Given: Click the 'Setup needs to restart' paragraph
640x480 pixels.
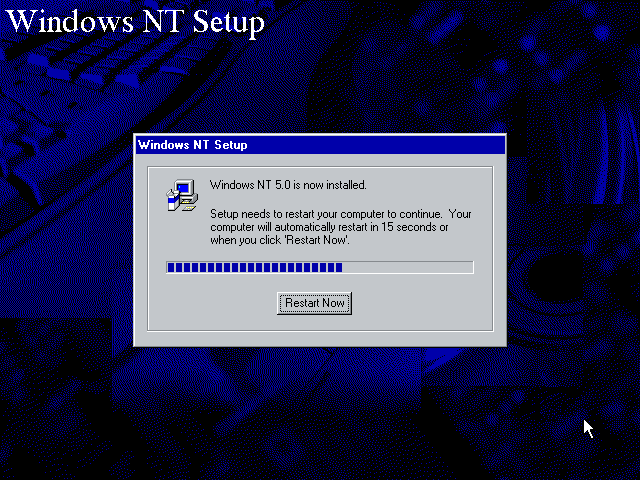Looking at the screenshot, I should (341, 227).
